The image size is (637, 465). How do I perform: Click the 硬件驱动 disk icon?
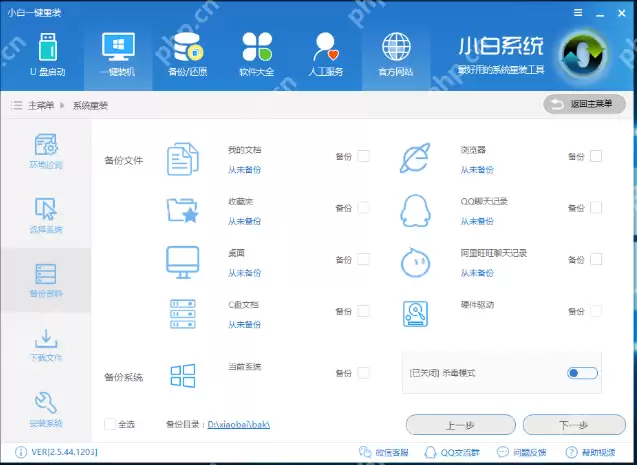click(415, 314)
